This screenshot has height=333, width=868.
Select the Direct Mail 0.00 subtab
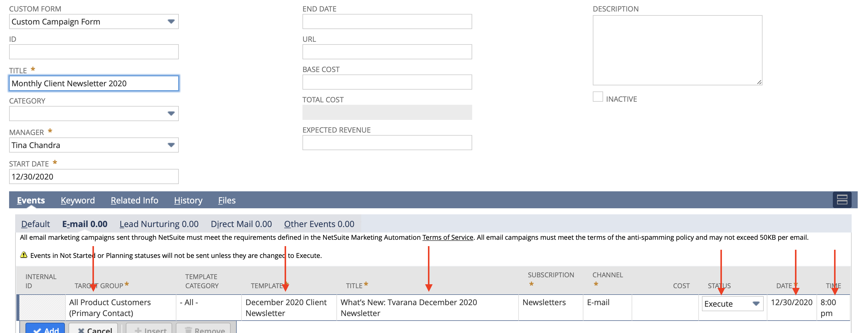click(x=241, y=224)
